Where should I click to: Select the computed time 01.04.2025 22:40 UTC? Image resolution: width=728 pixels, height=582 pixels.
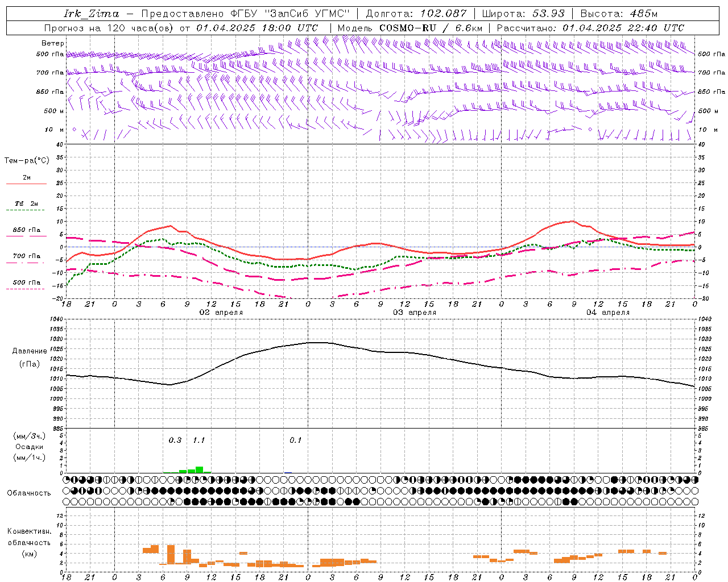623,28
